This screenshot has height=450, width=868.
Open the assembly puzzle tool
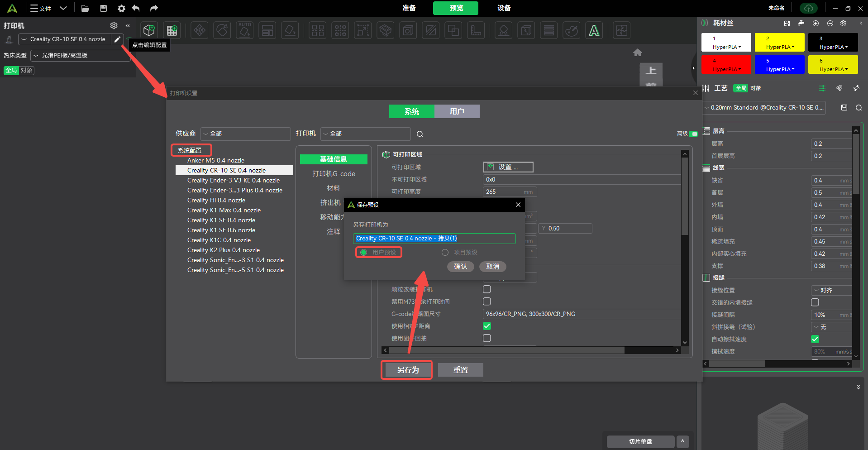[622, 30]
